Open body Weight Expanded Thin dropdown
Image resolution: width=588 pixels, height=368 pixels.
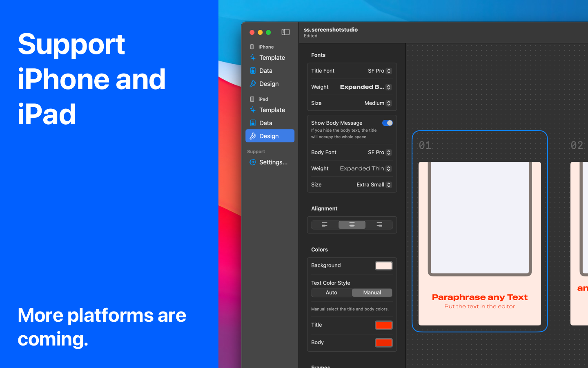pyautogui.click(x=365, y=168)
